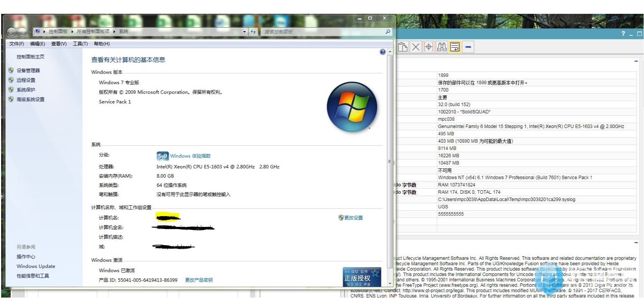
Task: Open Windows 体验指数 link
Action: (190, 156)
